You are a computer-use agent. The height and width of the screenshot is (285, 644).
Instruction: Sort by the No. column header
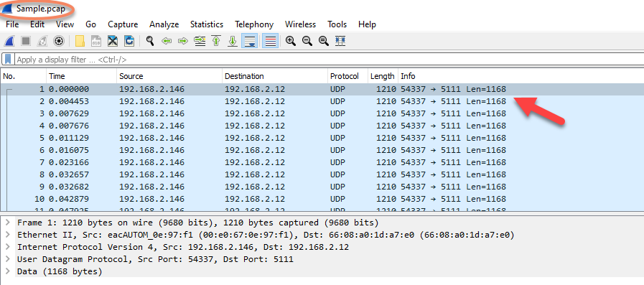pyautogui.click(x=24, y=76)
